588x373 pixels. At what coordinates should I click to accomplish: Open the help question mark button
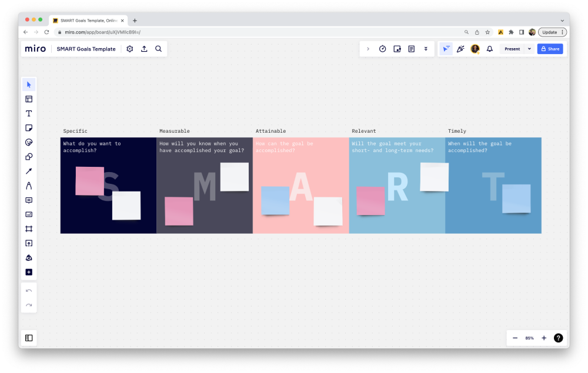[559, 338]
